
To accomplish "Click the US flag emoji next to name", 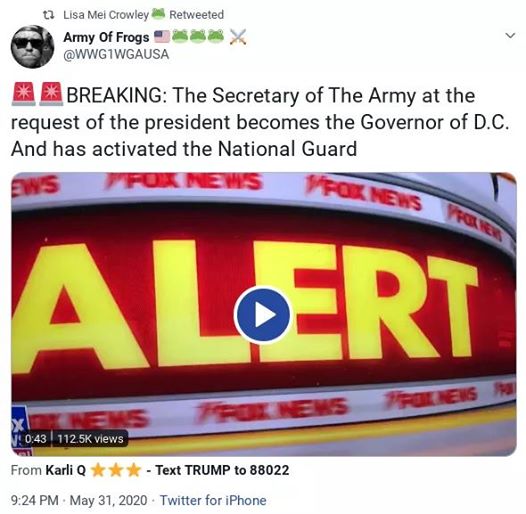I will coord(162,37).
